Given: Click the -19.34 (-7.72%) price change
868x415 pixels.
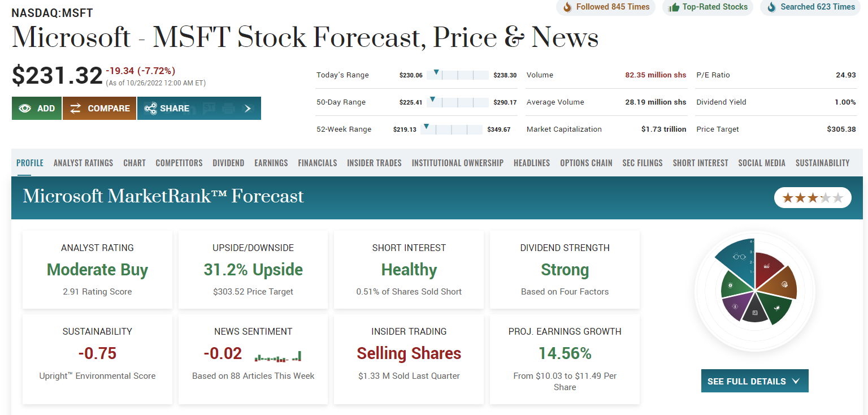Looking at the screenshot, I should coord(141,71).
